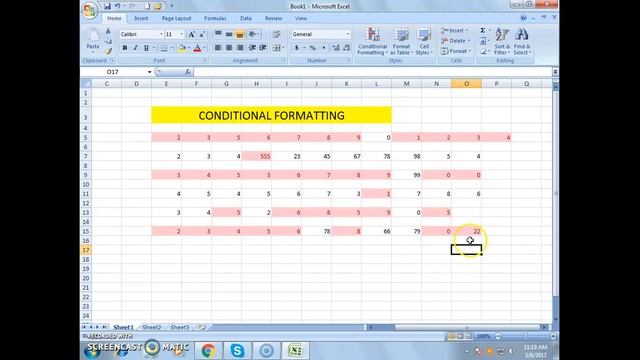Open the Sort & Filter menu
Viewport: 640px width, 360px height.
[x=502, y=41]
